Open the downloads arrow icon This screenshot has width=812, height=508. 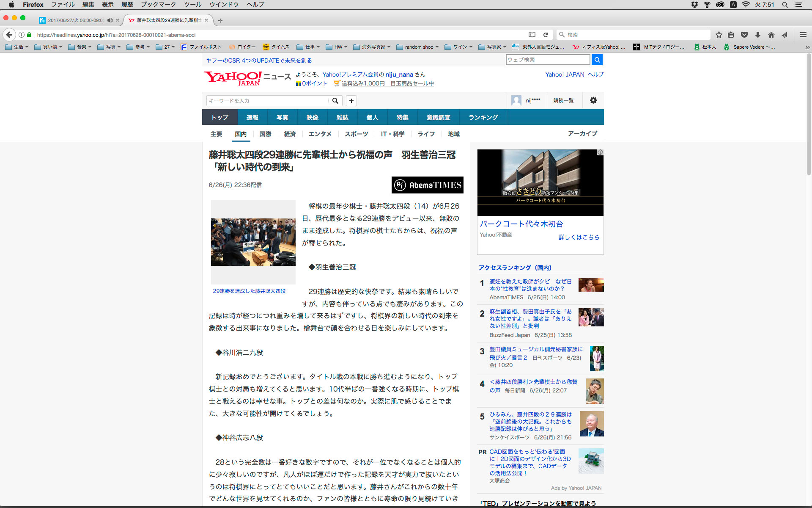[x=757, y=35]
